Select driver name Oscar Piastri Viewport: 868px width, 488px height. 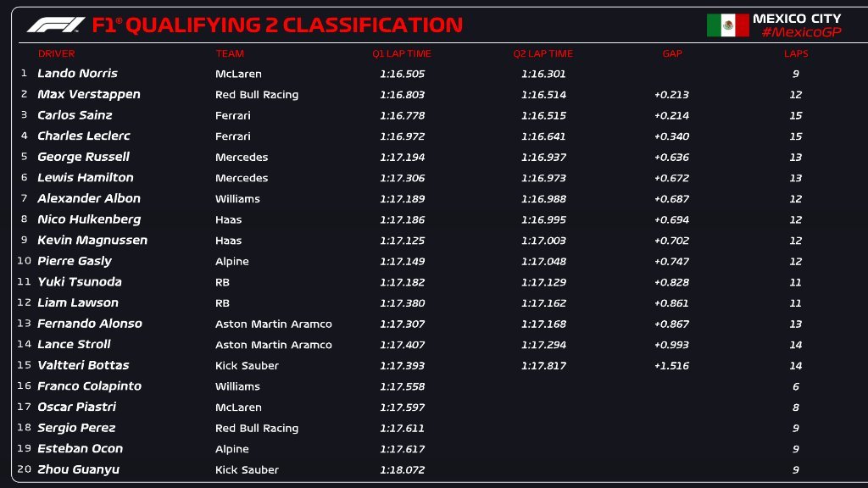click(76, 407)
